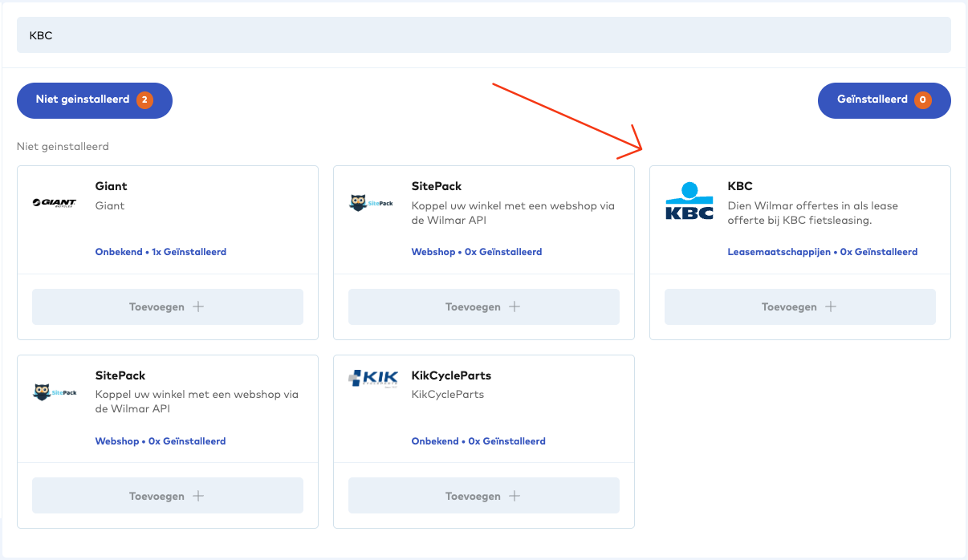Viewport: 968px width, 560px height.
Task: Click the plus icon on KikCycleParts' Toevoegen button
Action: pos(515,496)
